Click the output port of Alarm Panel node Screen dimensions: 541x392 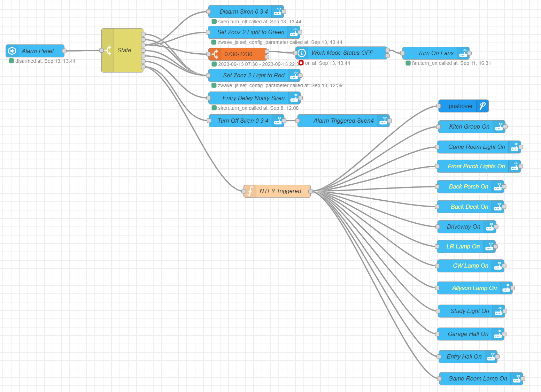[64, 51]
